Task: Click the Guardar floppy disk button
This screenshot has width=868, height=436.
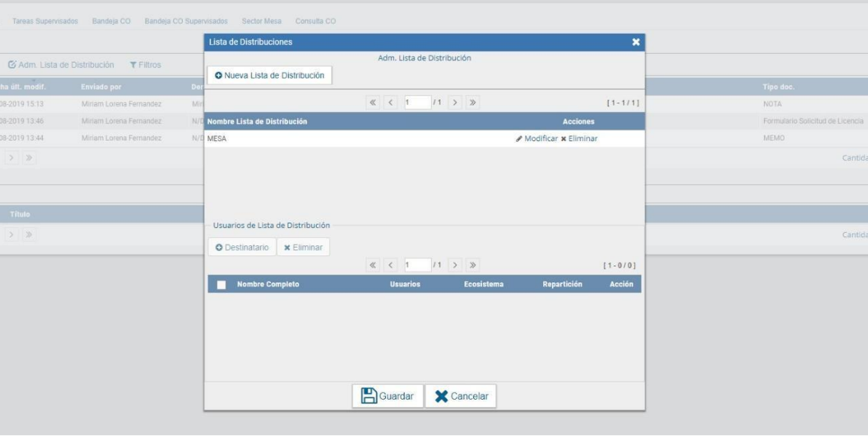Action: tap(387, 397)
